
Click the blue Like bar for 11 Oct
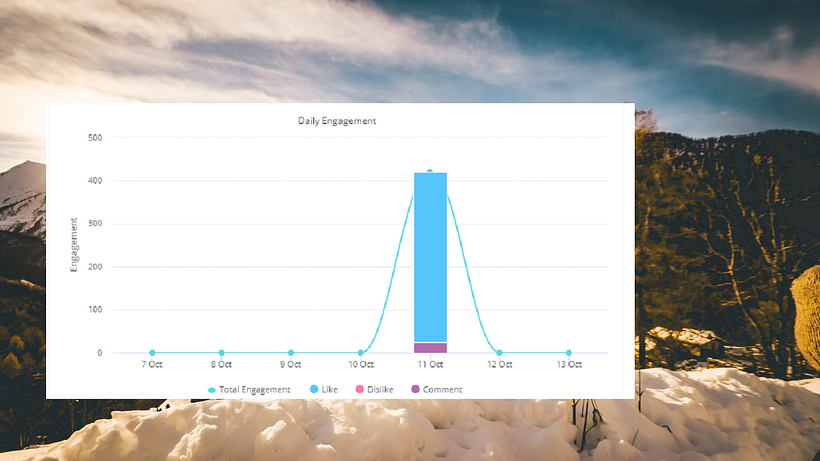click(430, 257)
